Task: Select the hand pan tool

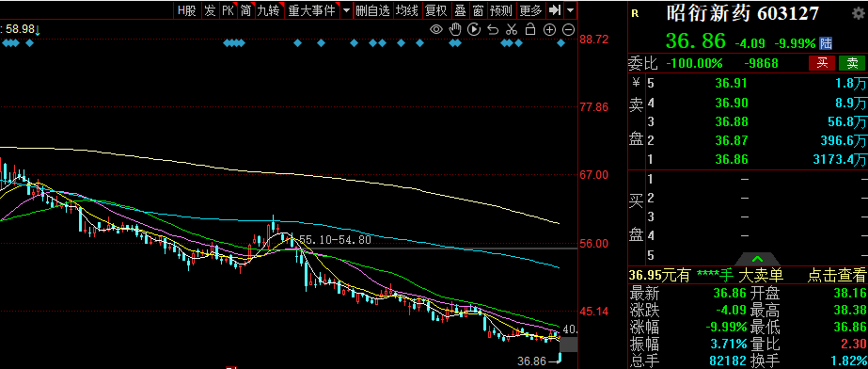Action: coord(455,29)
